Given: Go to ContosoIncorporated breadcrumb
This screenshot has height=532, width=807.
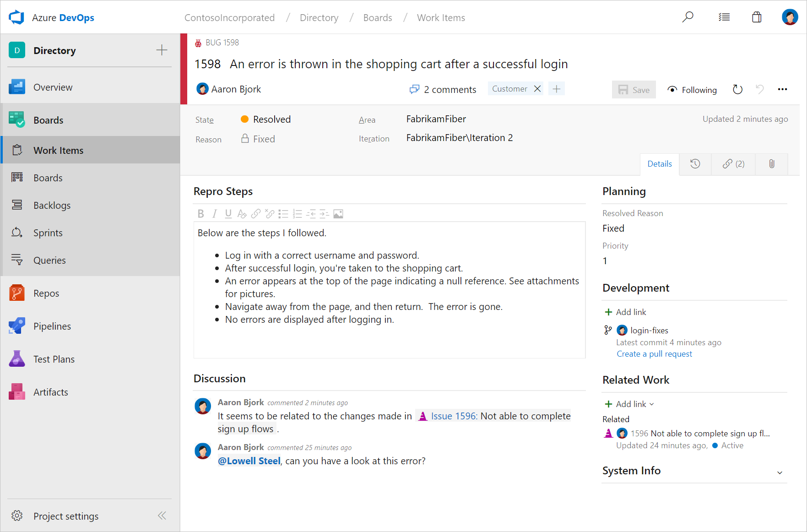Looking at the screenshot, I should tap(229, 17).
